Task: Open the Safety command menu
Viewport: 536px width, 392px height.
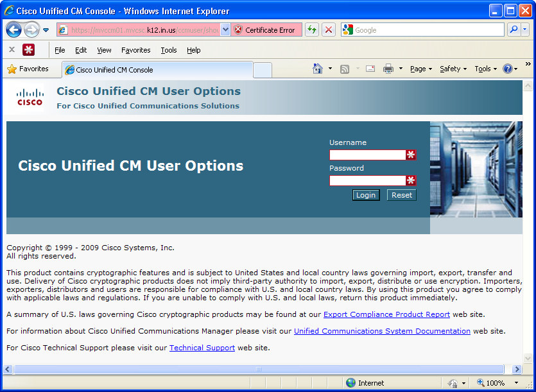Action: point(453,69)
